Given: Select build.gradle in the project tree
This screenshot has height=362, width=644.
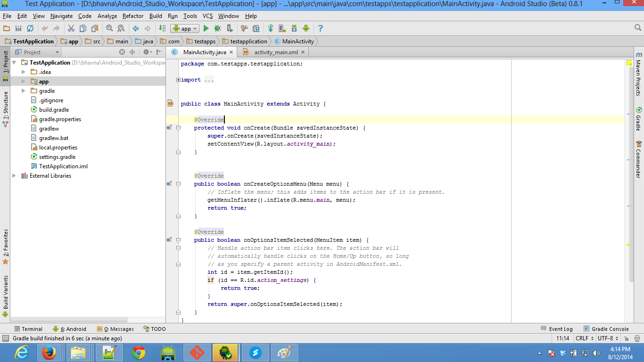Looking at the screenshot, I should [x=54, y=110].
